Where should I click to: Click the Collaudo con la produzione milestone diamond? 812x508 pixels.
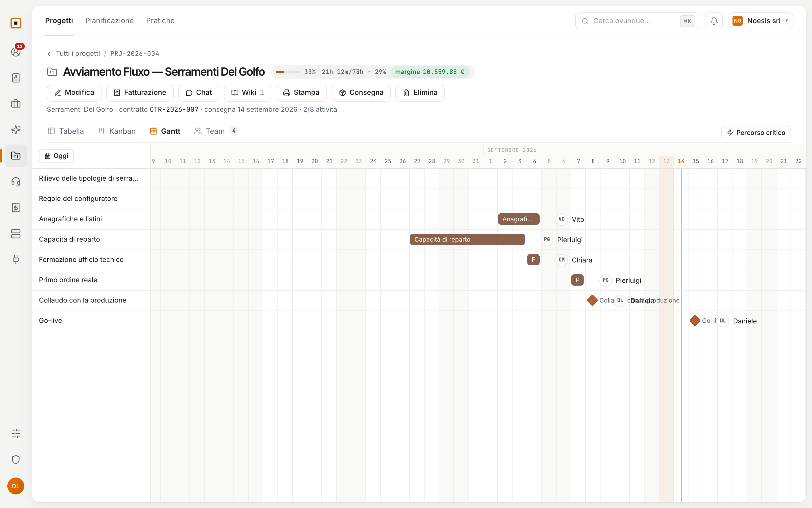(x=592, y=300)
